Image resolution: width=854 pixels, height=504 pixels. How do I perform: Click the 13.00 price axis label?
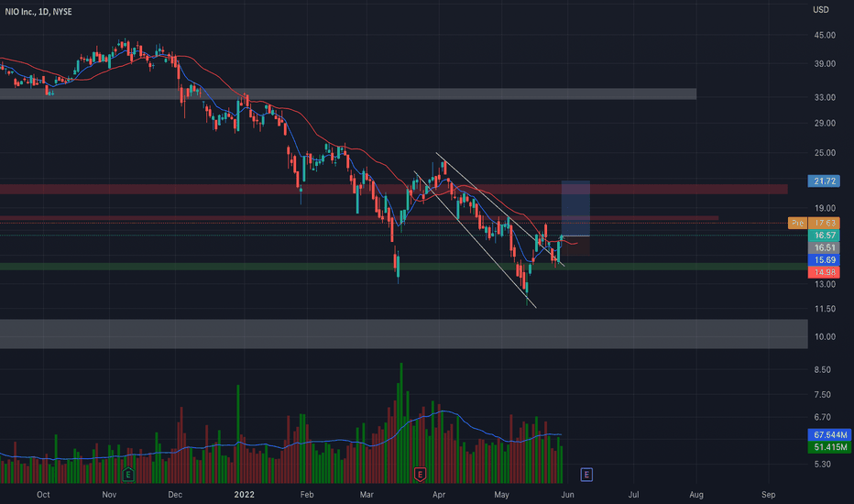825,284
